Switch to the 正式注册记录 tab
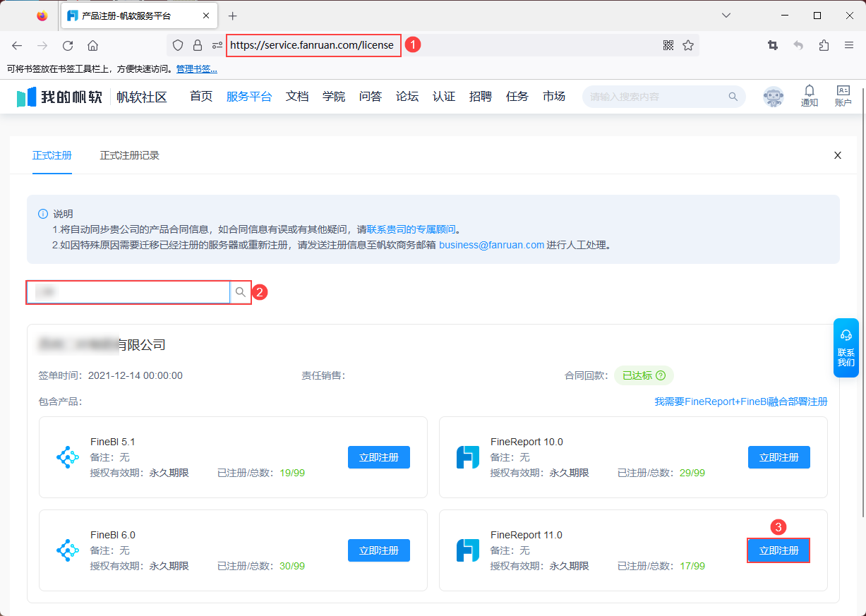Image resolution: width=866 pixels, height=616 pixels. [130, 155]
